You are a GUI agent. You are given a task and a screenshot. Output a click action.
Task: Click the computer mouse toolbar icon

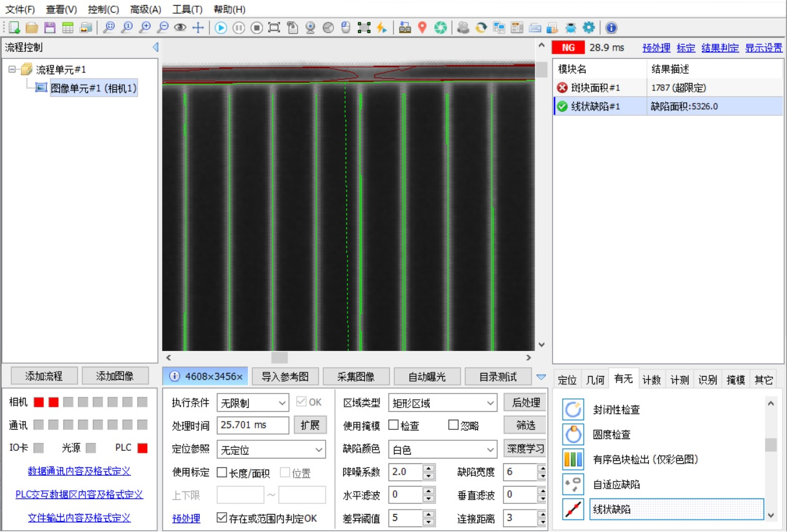(x=346, y=27)
